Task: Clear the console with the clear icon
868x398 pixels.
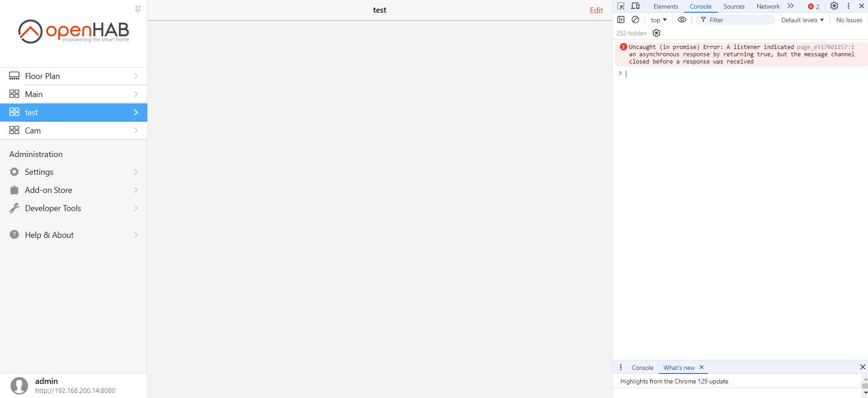Action: coord(635,20)
